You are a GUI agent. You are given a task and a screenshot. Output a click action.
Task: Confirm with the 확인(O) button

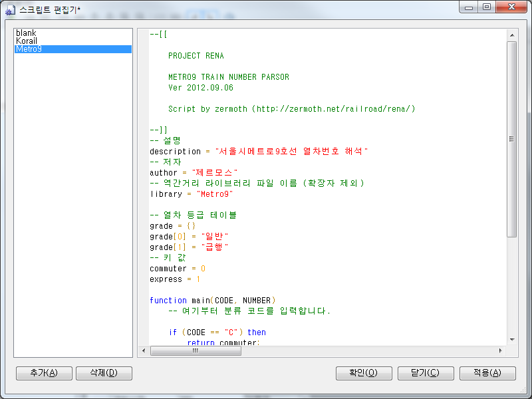point(364,373)
